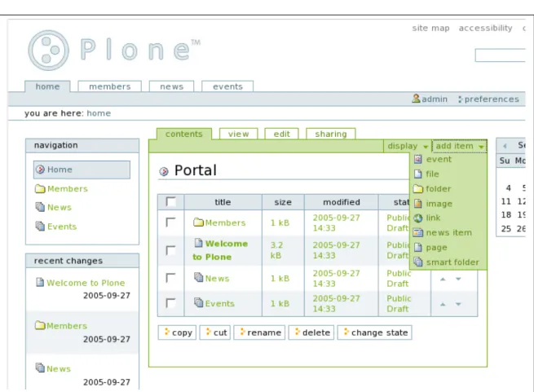This screenshot has width=534, height=392.
Task: Switch to the contents tab
Action: tap(184, 134)
